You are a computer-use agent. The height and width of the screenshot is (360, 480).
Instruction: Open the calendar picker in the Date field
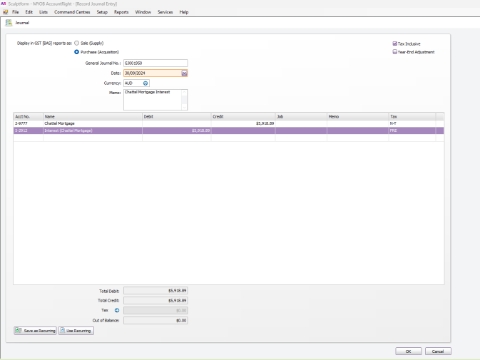pyautogui.click(x=184, y=73)
